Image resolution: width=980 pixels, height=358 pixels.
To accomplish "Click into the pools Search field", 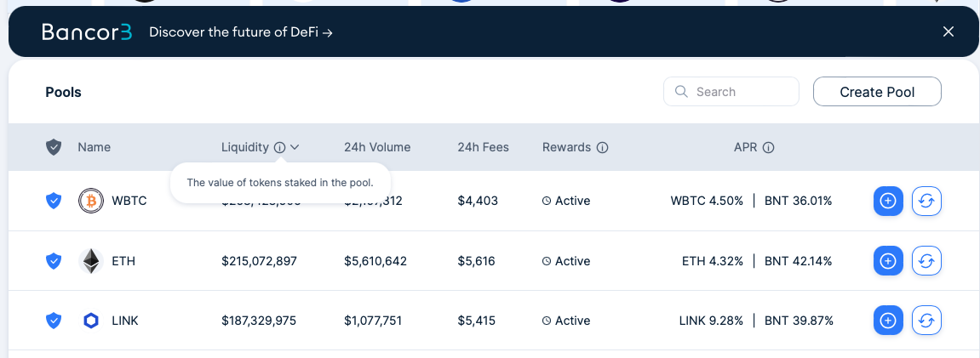I will coord(731,92).
